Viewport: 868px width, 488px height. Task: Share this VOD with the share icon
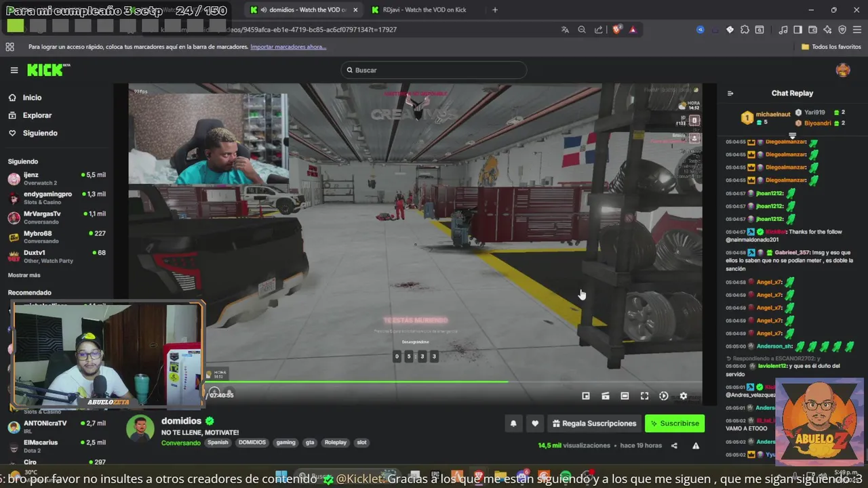coord(674,445)
